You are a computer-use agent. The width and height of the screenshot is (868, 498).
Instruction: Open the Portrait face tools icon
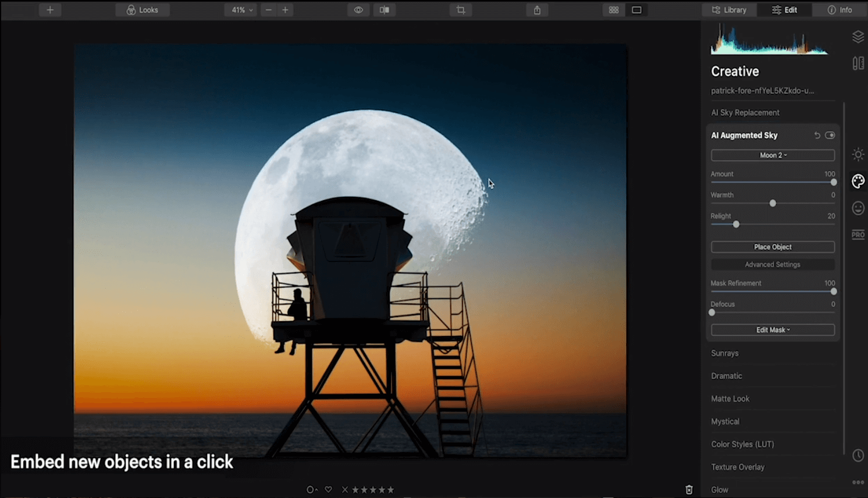858,208
